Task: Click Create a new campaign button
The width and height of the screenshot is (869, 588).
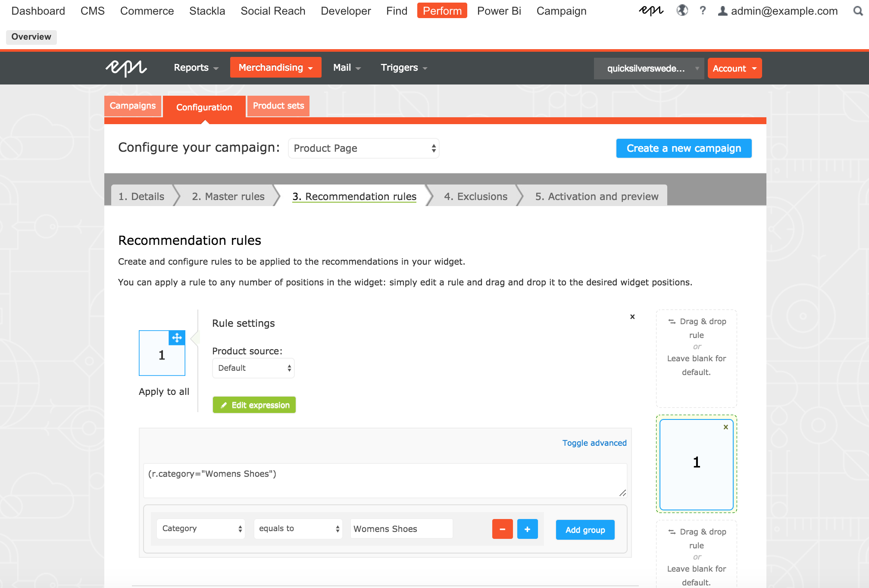Action: (684, 148)
